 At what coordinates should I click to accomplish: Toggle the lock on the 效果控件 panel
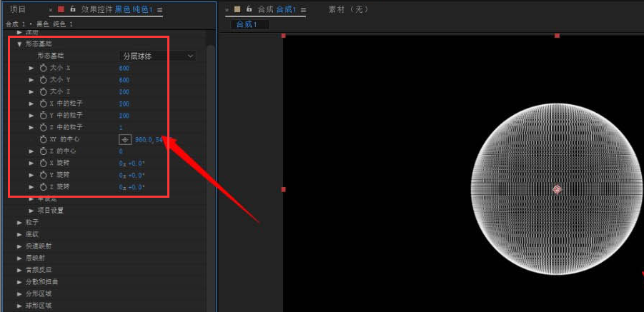coord(73,9)
